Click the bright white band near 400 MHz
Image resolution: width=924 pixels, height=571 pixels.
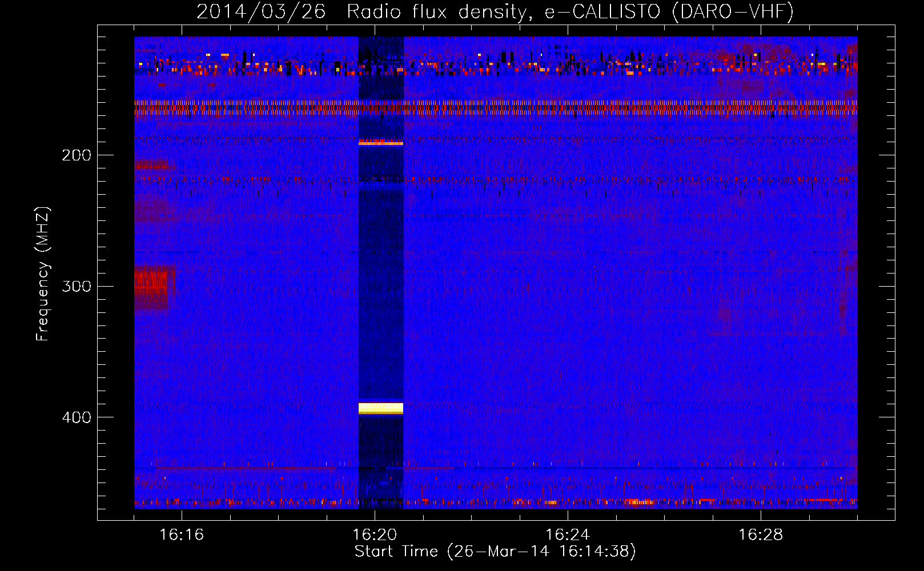point(381,408)
